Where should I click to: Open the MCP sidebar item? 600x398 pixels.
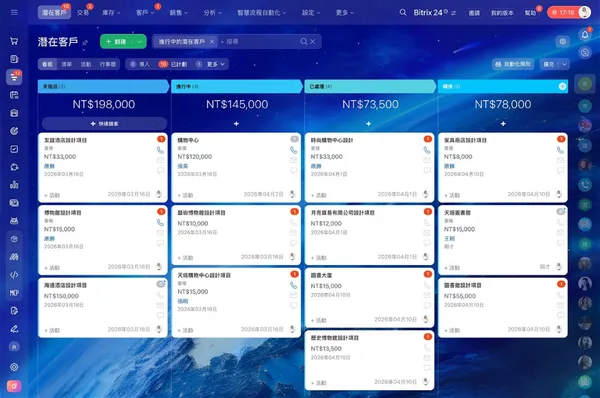(x=14, y=293)
